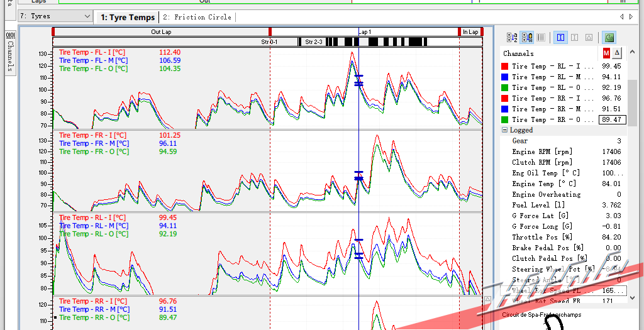Toggle delta values display (gray triangle icon)

[589, 37]
